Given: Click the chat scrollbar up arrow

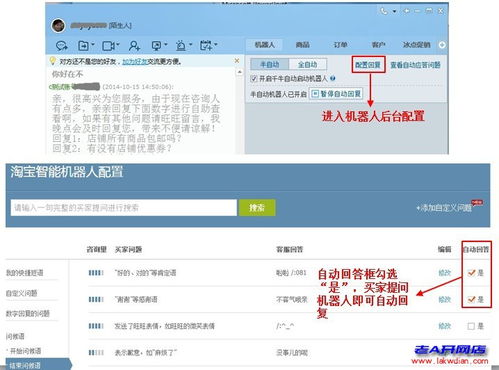Looking at the screenshot, I should pos(239,72).
